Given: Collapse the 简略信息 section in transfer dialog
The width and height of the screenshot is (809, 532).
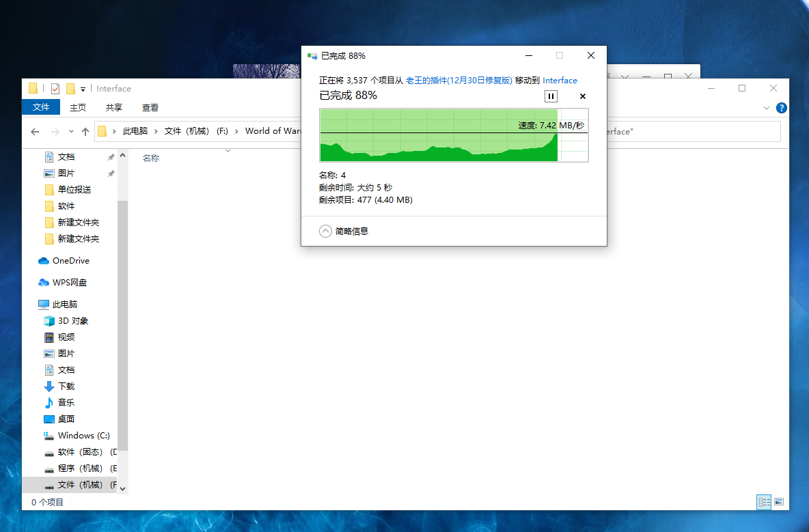Looking at the screenshot, I should (325, 231).
